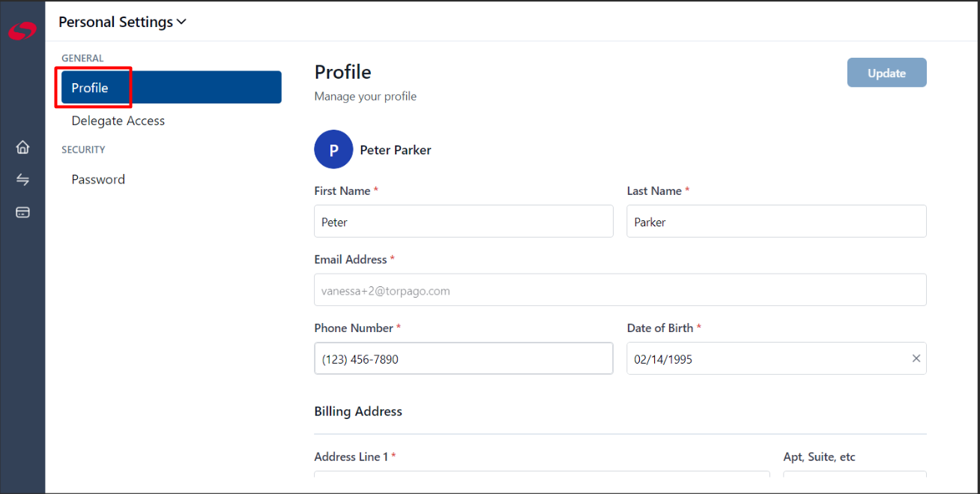
Task: Click the First Name field
Action: click(x=464, y=221)
